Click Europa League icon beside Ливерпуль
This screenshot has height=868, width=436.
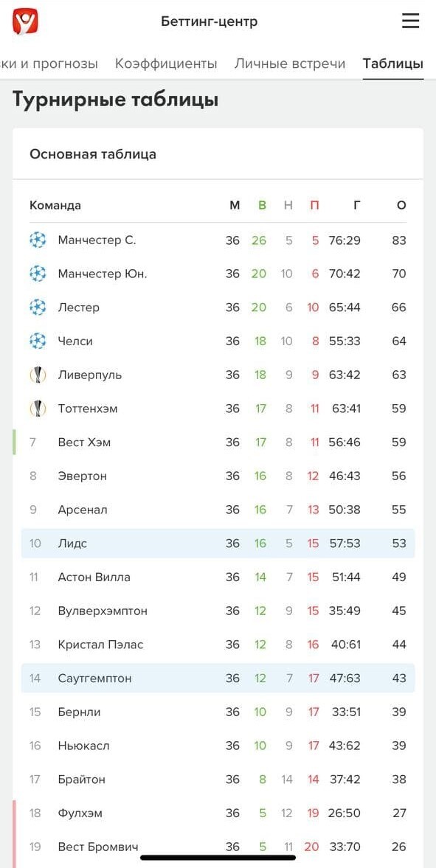(x=37, y=375)
